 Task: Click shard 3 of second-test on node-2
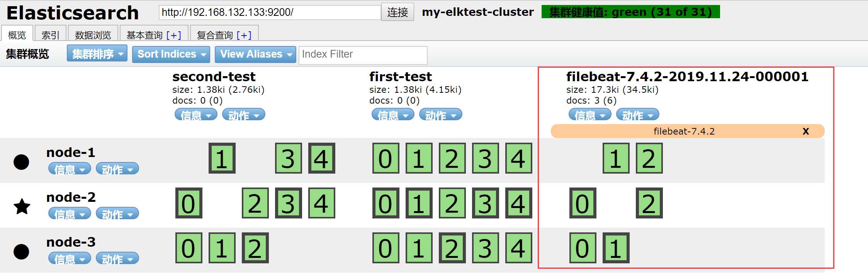click(288, 203)
